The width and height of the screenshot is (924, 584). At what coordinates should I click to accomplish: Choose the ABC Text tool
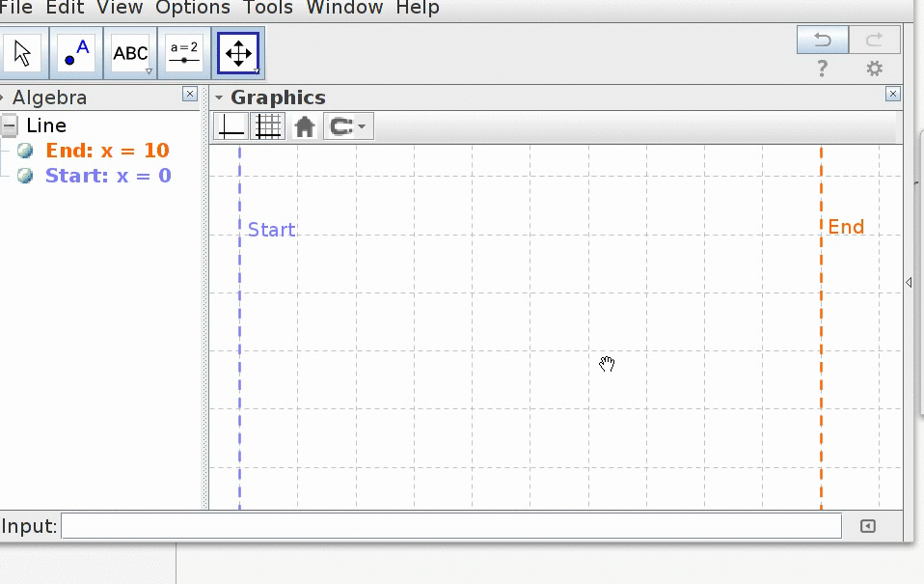point(131,53)
